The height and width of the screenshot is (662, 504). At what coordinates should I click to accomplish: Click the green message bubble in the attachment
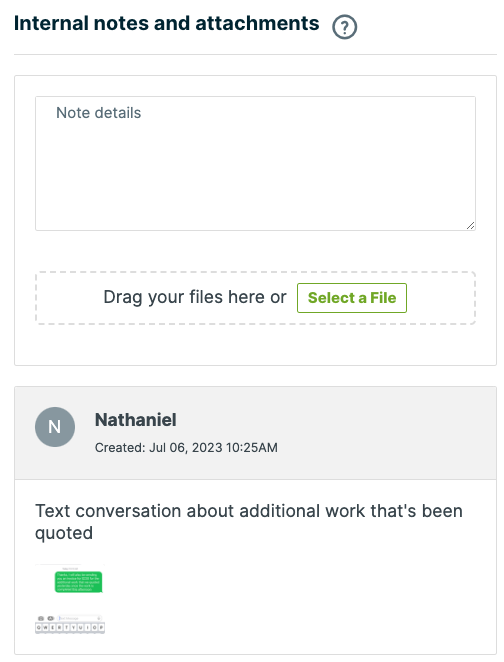79,582
